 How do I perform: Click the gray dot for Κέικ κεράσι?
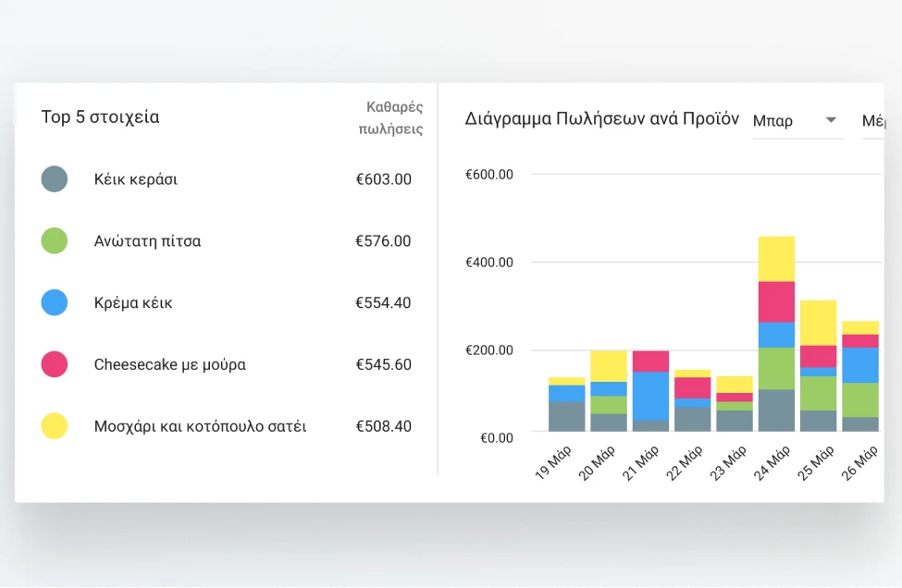coord(54,179)
